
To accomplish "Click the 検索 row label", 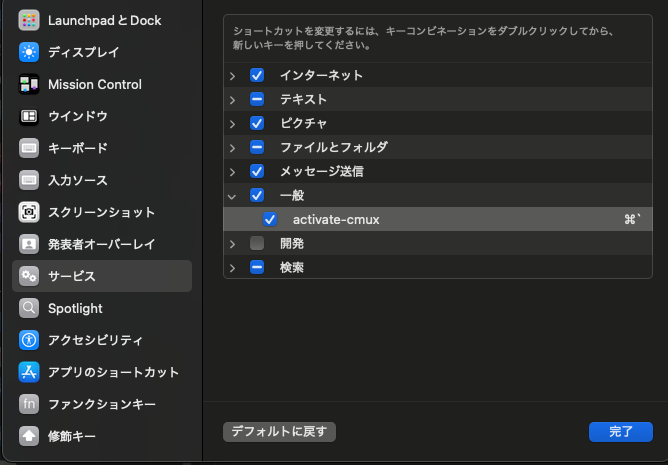I will pos(292,267).
